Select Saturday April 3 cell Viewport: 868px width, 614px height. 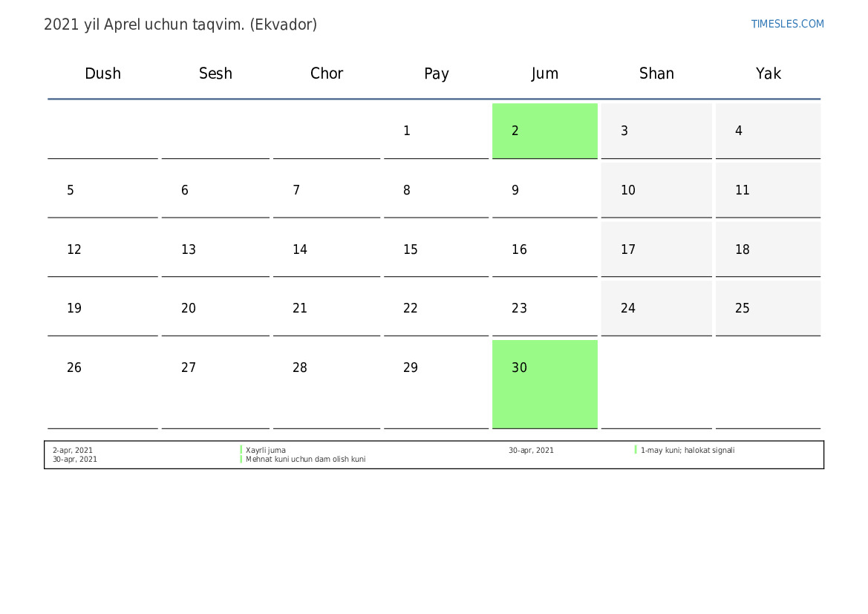656,131
